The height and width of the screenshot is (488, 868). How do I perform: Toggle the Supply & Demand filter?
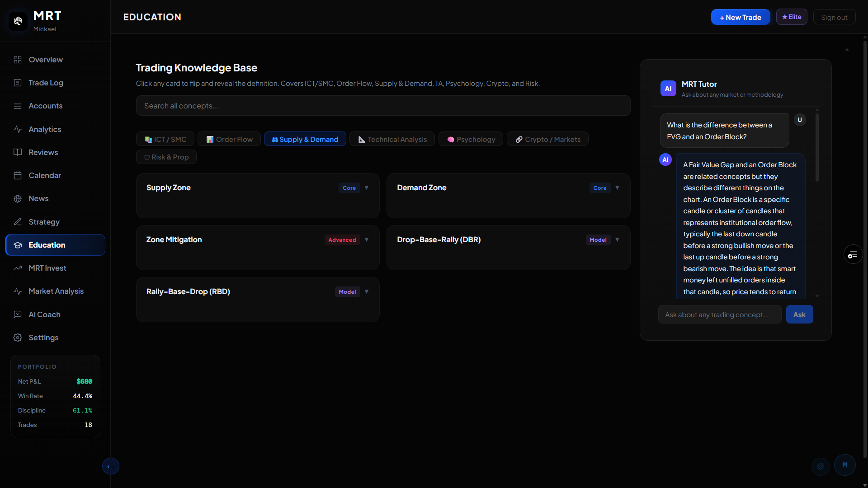click(x=305, y=139)
